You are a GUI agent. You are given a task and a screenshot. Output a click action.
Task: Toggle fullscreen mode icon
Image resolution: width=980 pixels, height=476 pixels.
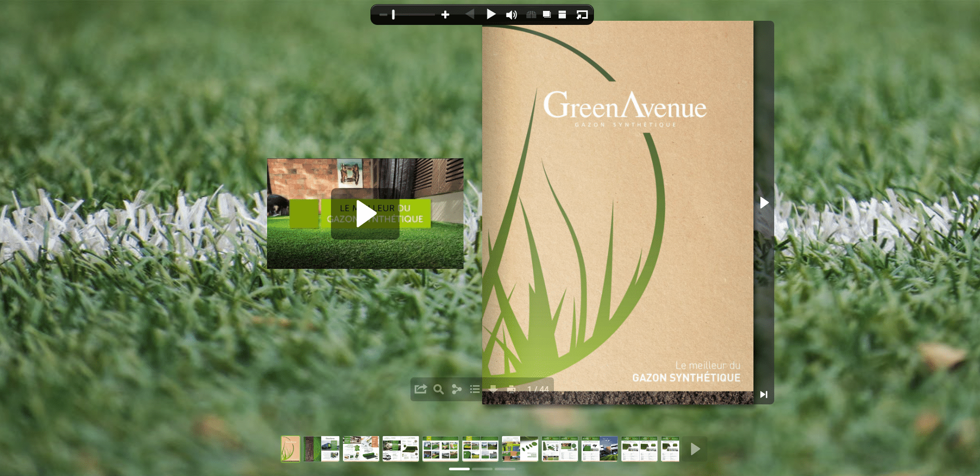point(582,15)
